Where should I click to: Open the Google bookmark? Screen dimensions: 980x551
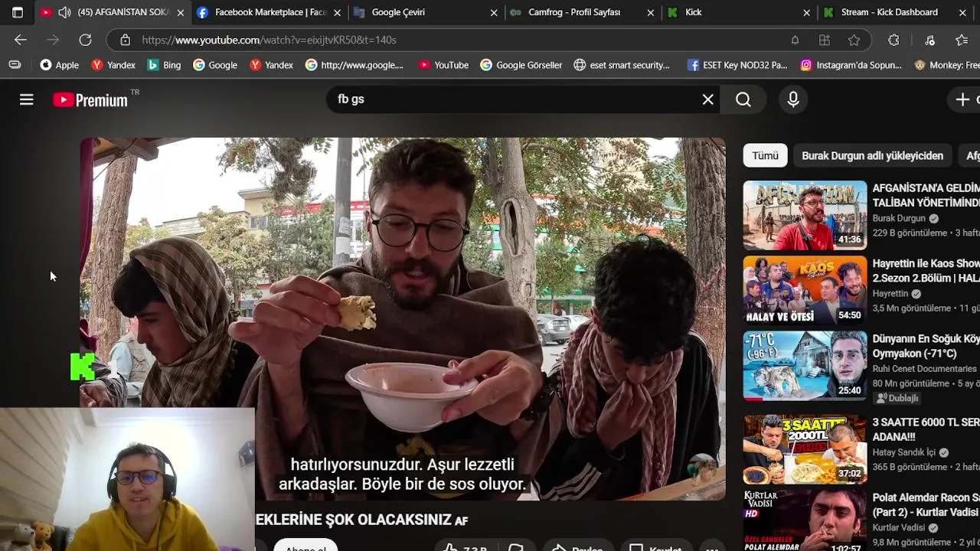click(215, 65)
